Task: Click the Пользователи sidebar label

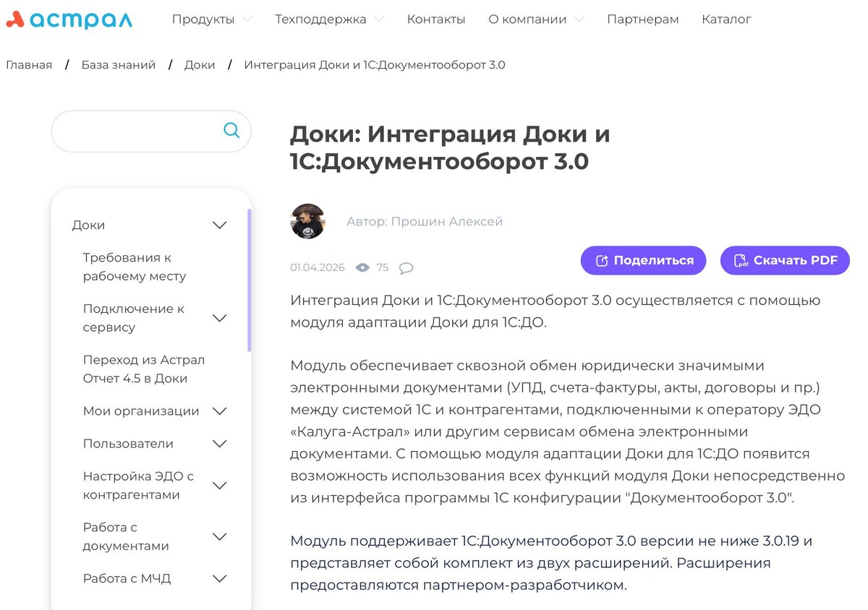Action: coord(128,444)
